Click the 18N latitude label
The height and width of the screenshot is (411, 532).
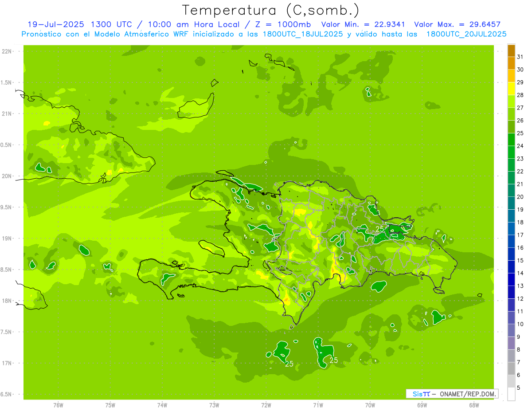coord(7,301)
